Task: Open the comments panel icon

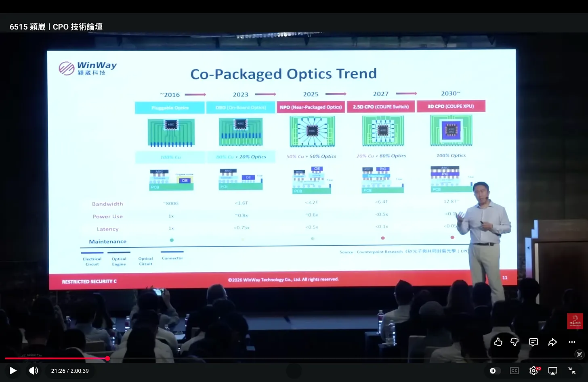Action: click(533, 342)
